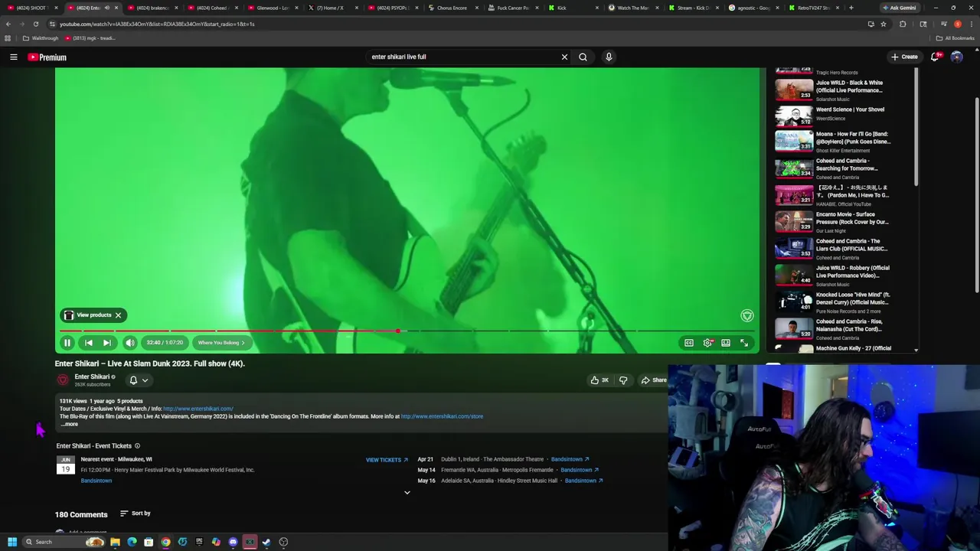Open Bandsintown link for Fremantle event
980x551 pixels.
pyautogui.click(x=579, y=470)
